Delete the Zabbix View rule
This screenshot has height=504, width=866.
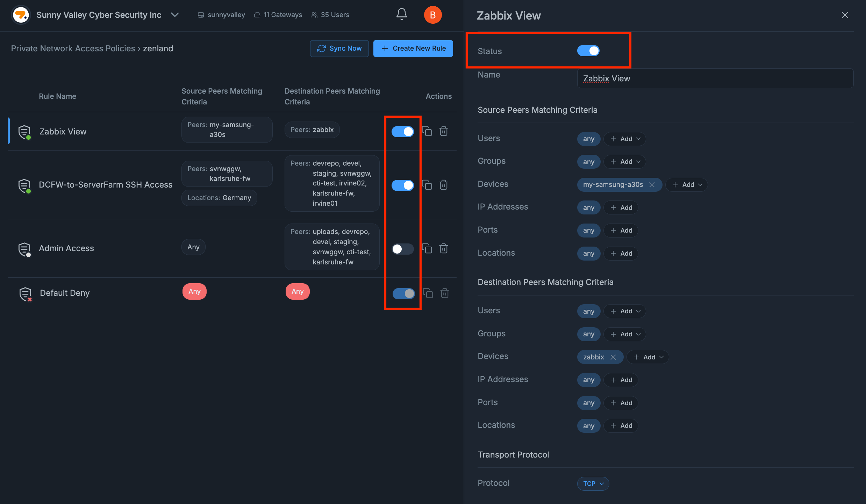[x=444, y=131]
